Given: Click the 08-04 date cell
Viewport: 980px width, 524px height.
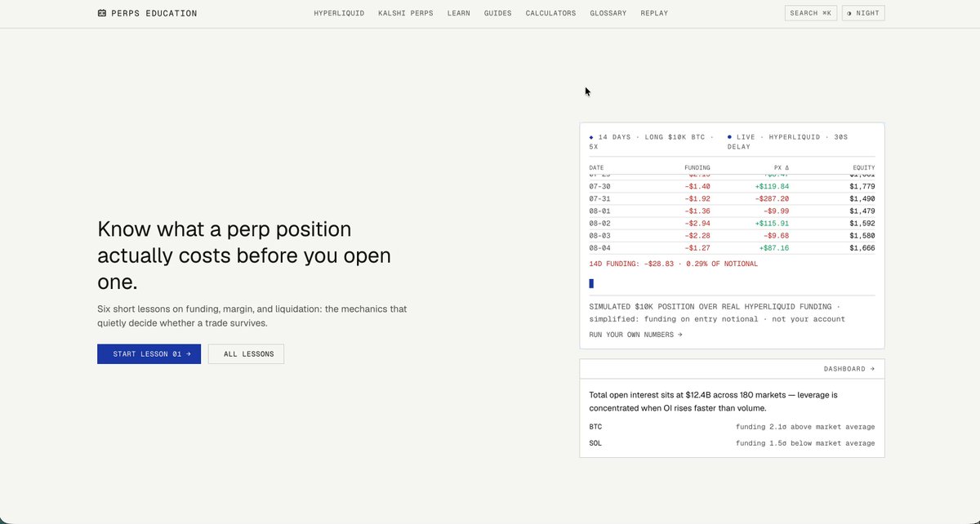Looking at the screenshot, I should 599,247.
